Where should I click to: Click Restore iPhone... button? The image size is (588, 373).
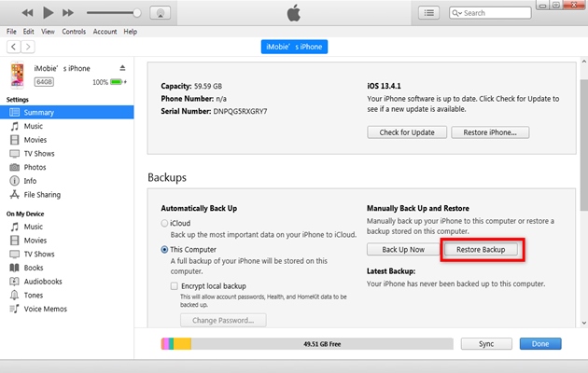490,132
